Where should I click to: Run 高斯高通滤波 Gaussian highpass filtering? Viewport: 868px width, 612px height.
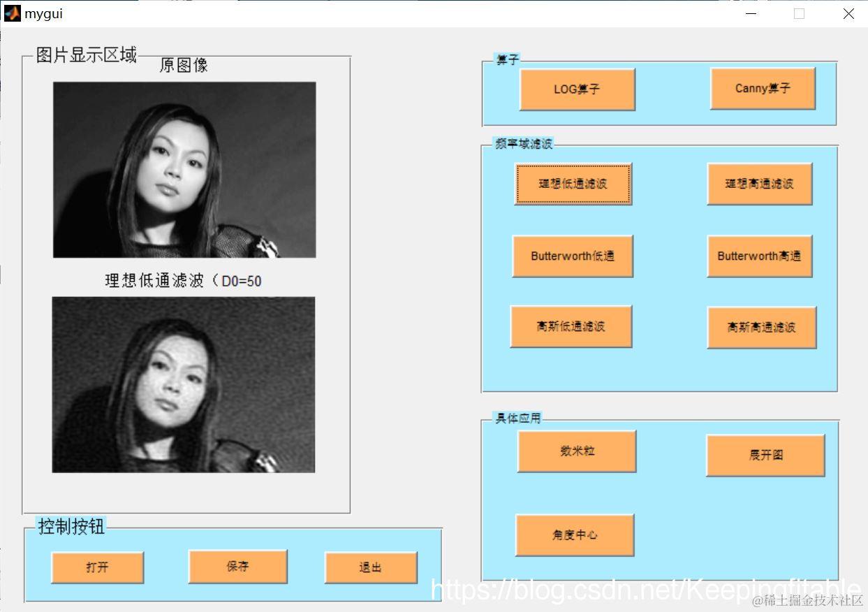(761, 326)
